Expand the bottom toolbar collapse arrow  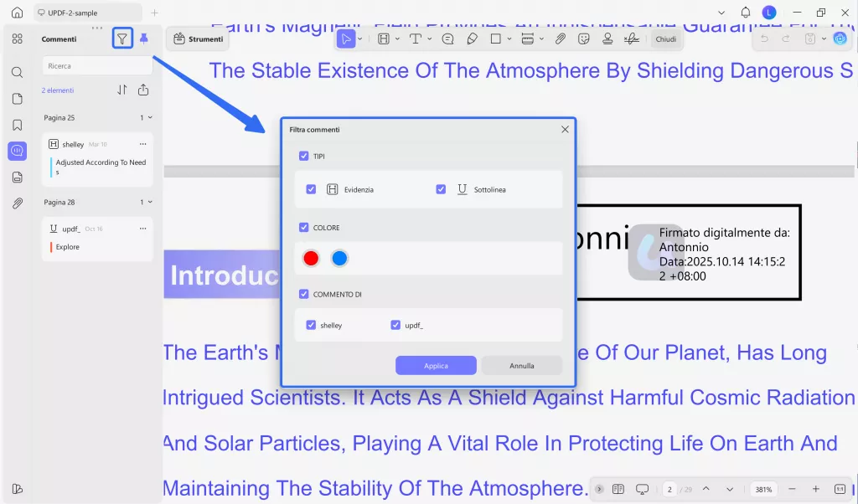[599, 489]
